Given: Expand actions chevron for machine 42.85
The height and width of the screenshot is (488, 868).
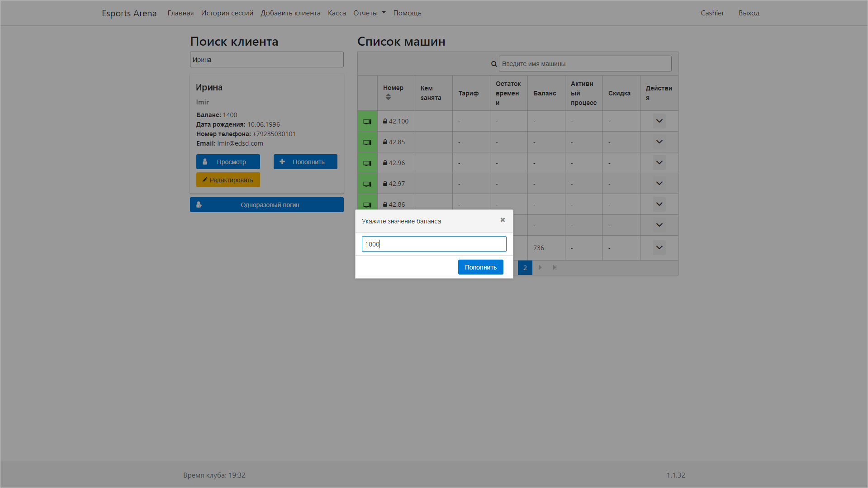Looking at the screenshot, I should coord(659,142).
